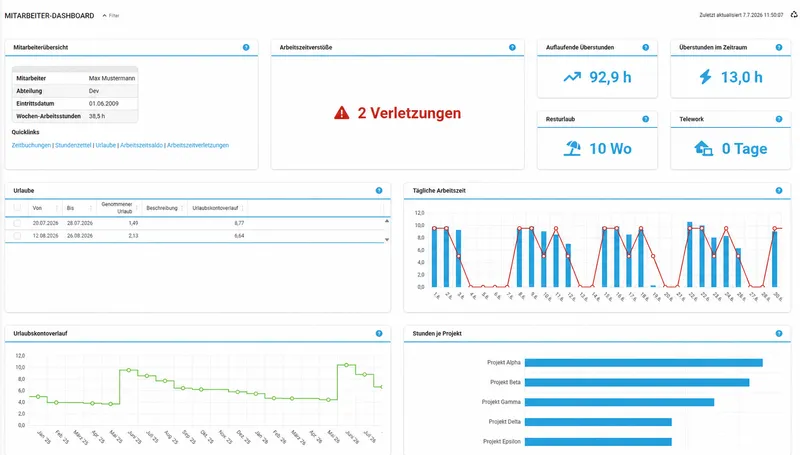Viewport: 800px width, 455px height.
Task: Open help icon in Resturlaub card
Action: 645,119
